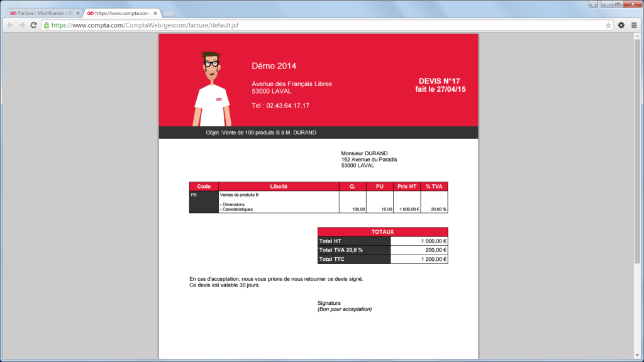Click the 'DEVIS N°17' heading
Image resolution: width=644 pixels, height=362 pixels.
[439, 81]
